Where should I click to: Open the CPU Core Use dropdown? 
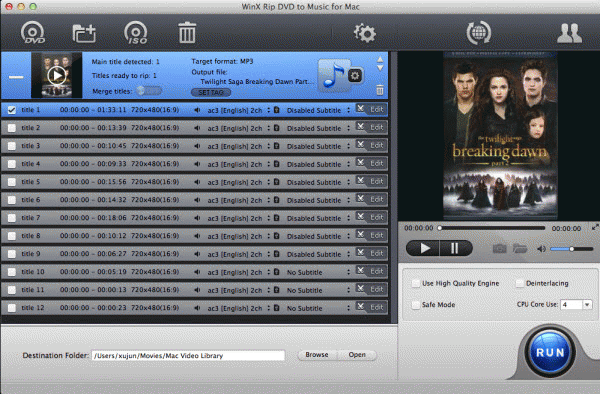pyautogui.click(x=587, y=305)
